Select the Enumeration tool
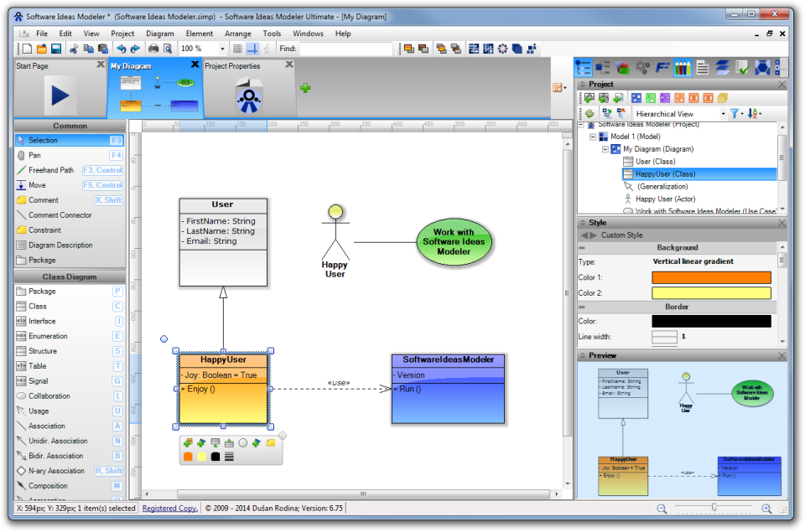805x532 pixels. (x=70, y=336)
